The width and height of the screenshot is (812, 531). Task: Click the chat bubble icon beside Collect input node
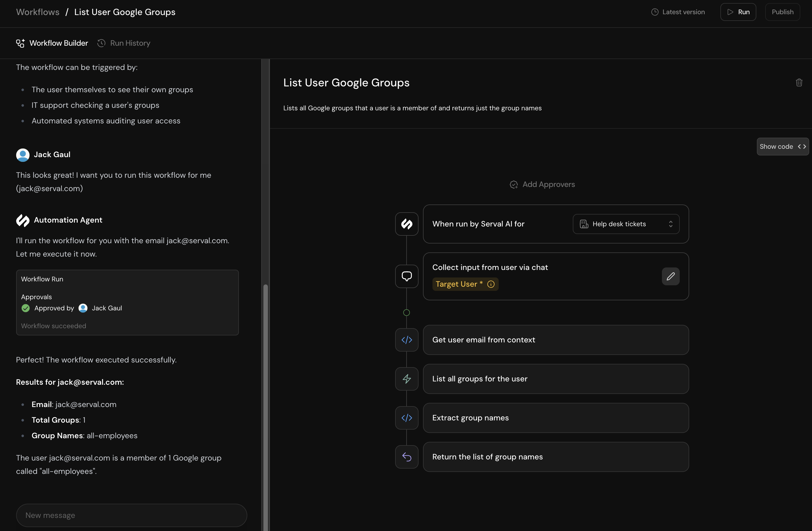[406, 276]
